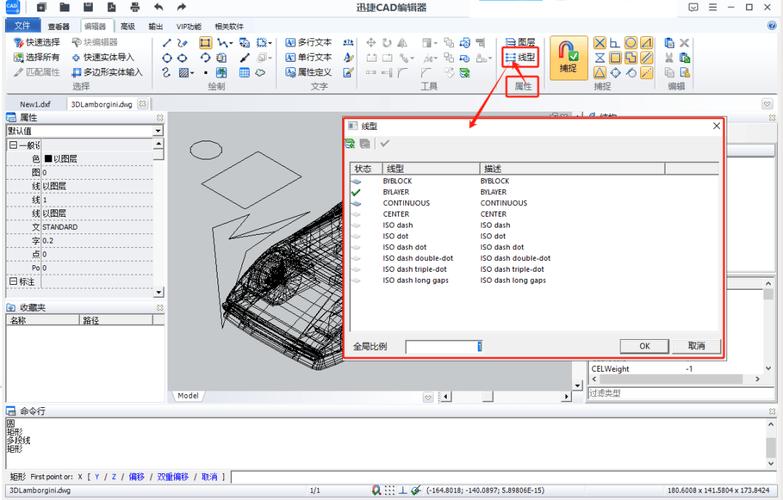
Task: Open the 默认值 dropdown in properties panel
Action: tap(158, 131)
